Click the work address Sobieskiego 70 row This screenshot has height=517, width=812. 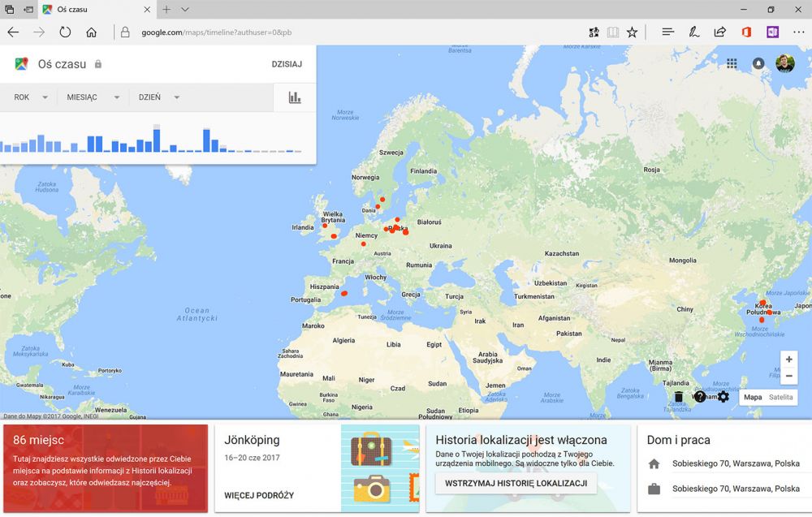tap(725, 489)
